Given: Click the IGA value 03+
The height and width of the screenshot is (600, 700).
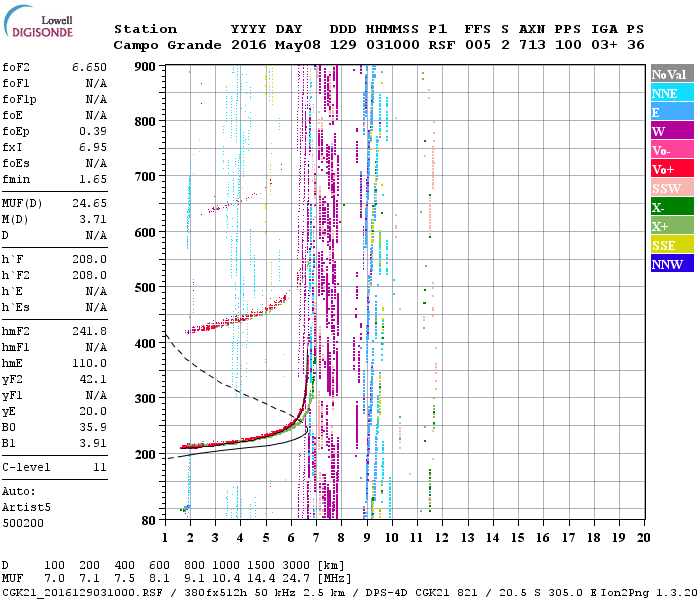Looking at the screenshot, I should pyautogui.click(x=604, y=45).
